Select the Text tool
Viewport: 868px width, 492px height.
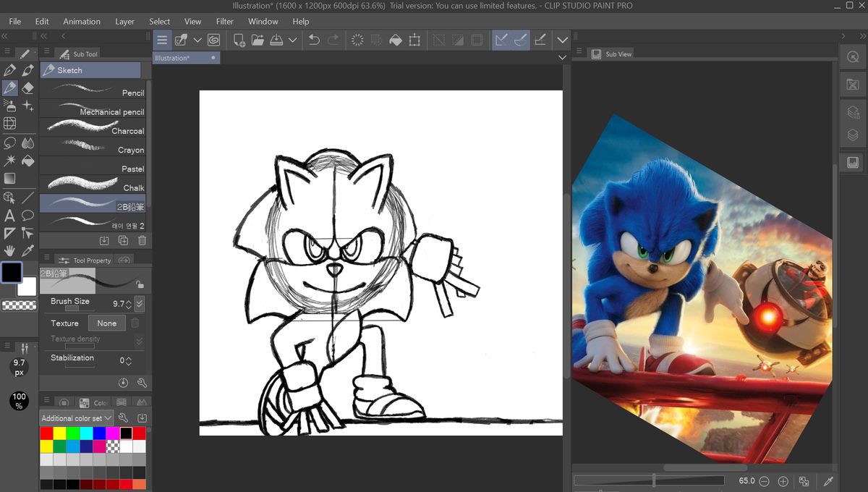coord(9,215)
